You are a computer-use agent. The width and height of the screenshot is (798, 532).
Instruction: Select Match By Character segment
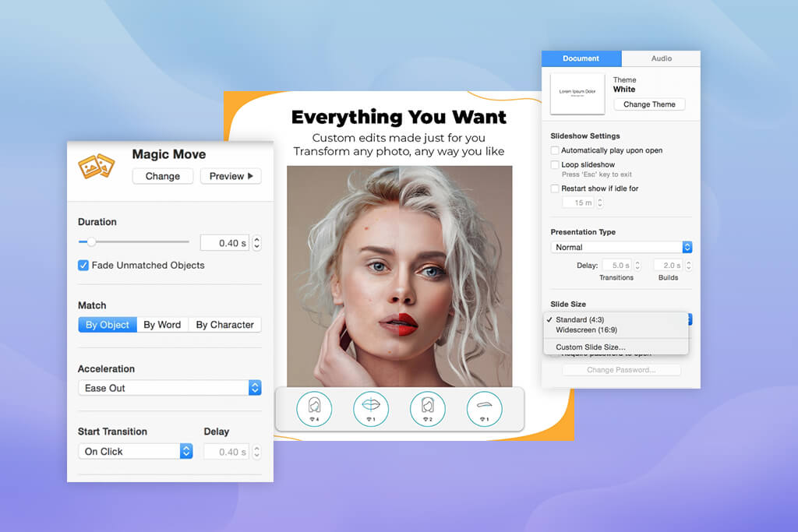(225, 325)
